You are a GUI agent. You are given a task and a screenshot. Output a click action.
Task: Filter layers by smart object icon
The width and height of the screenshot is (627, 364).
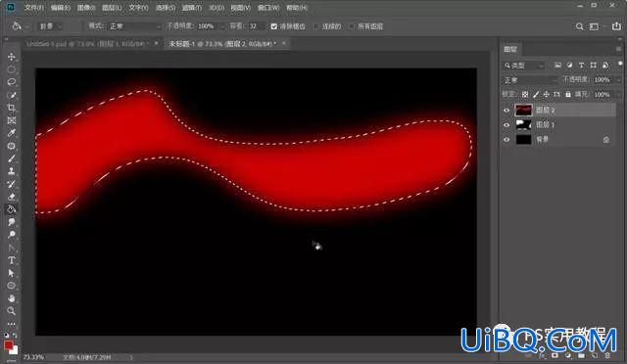605,66
